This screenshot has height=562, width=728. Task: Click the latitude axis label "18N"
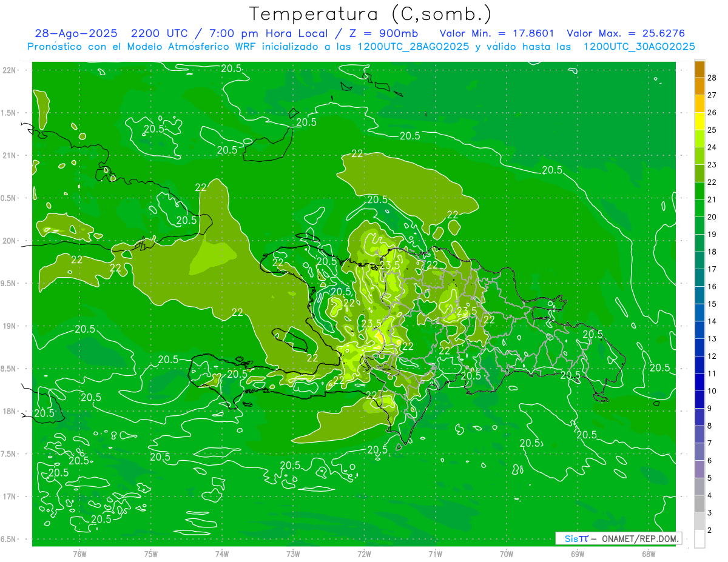pyautogui.click(x=9, y=412)
